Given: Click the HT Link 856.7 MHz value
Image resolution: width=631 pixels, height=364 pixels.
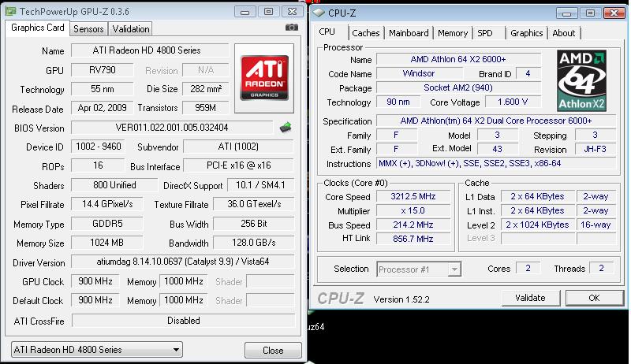Looking at the screenshot, I should pos(413,239).
